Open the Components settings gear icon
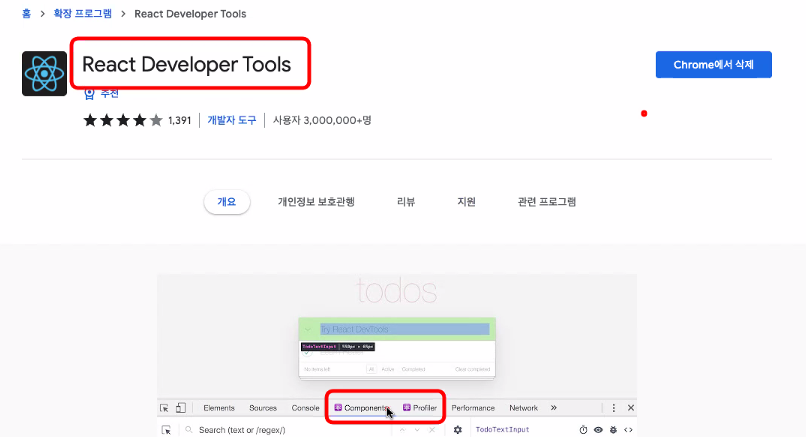This screenshot has height=437, width=806. pos(457,430)
